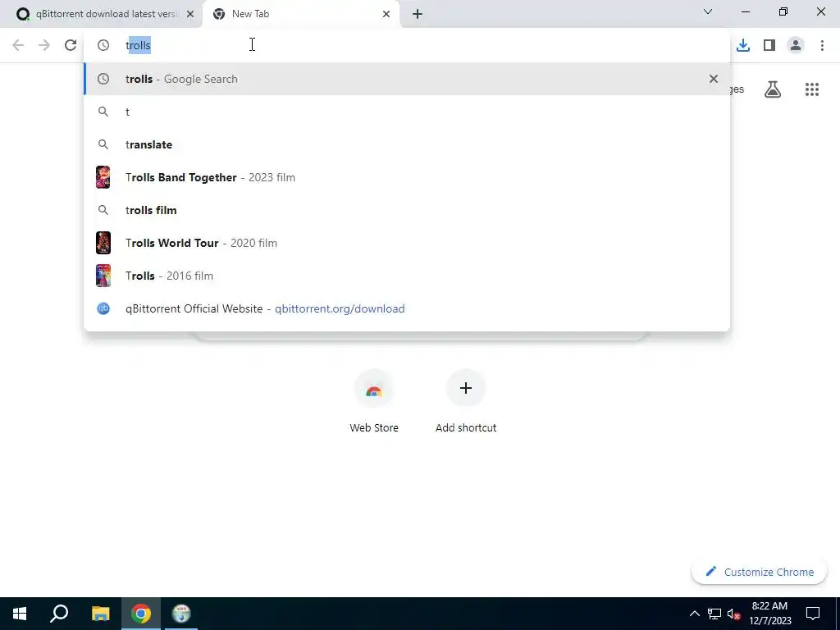This screenshot has width=840, height=630.
Task: Open the Search Labs flask icon
Action: point(773,89)
